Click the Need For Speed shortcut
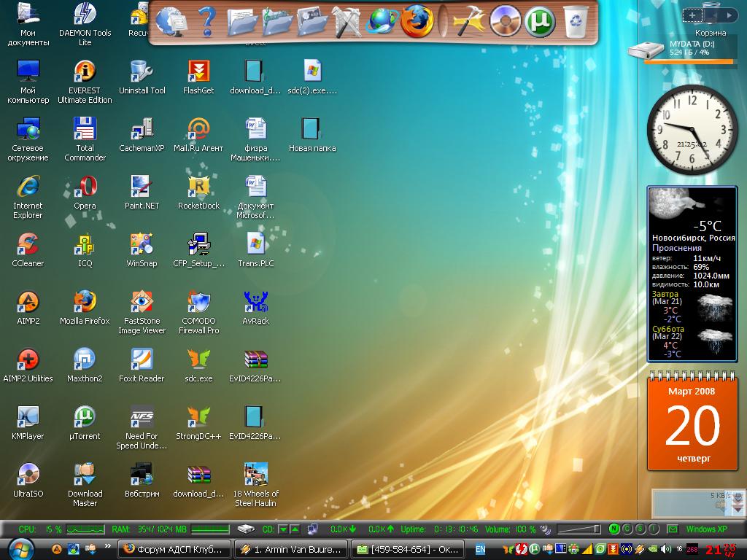The image size is (747, 560). pyautogui.click(x=142, y=417)
